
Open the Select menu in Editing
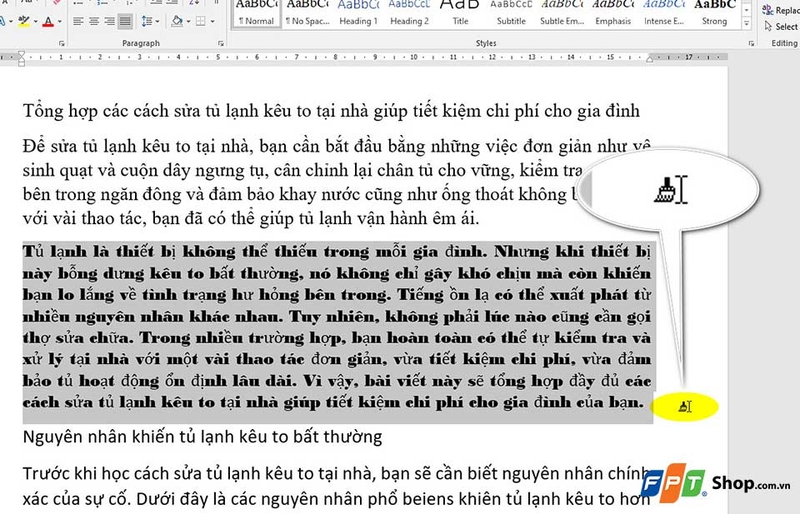coord(782,27)
